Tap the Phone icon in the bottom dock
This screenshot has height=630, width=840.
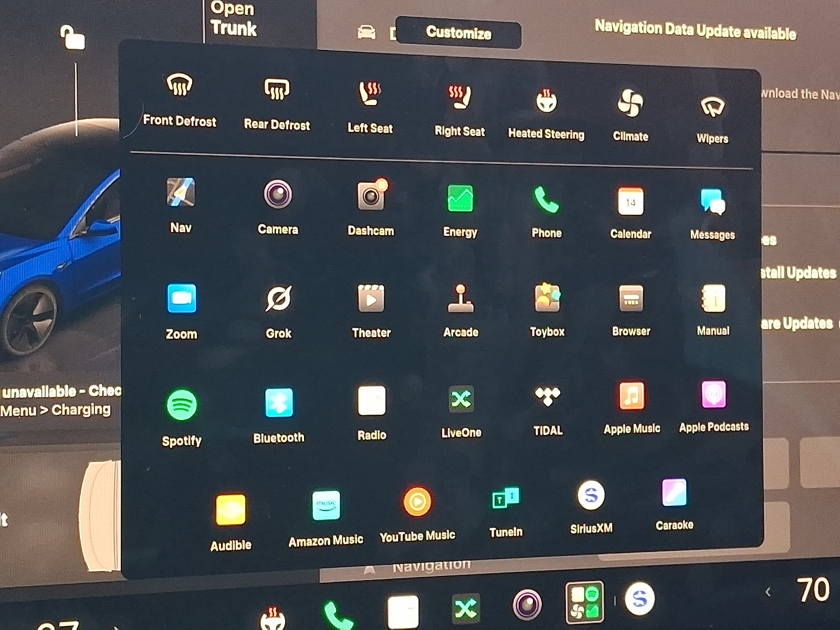(338, 615)
